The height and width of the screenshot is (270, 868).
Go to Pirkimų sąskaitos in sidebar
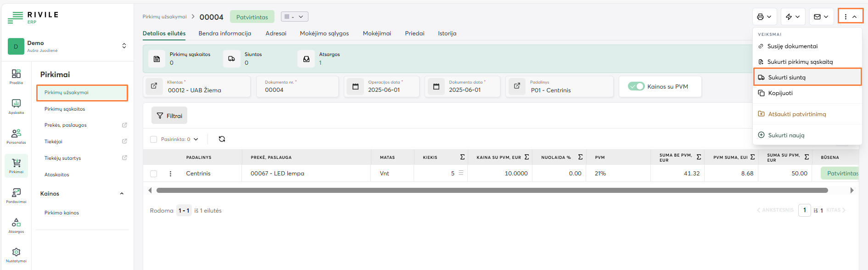pos(65,109)
